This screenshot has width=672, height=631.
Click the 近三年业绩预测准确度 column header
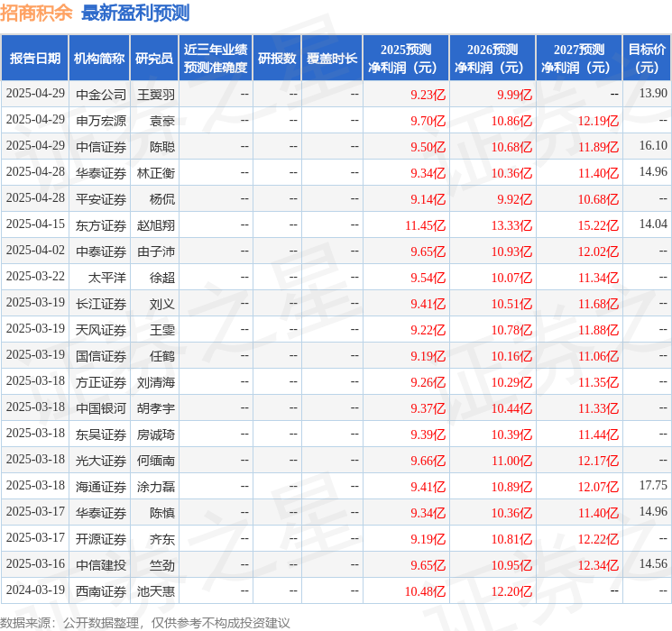tap(216, 59)
